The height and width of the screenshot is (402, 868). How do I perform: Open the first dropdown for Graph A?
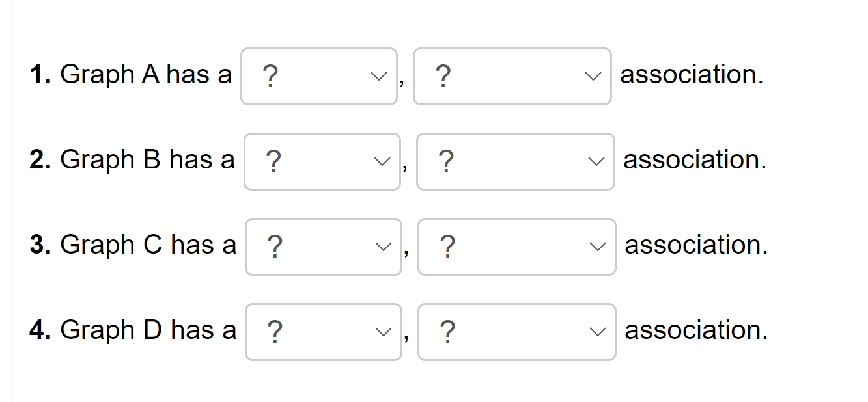point(319,77)
